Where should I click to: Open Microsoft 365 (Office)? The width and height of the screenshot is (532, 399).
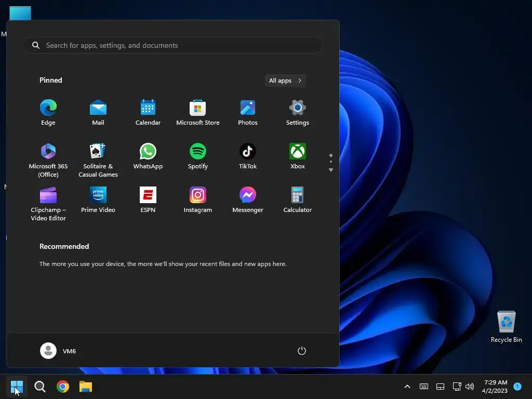[x=48, y=160]
